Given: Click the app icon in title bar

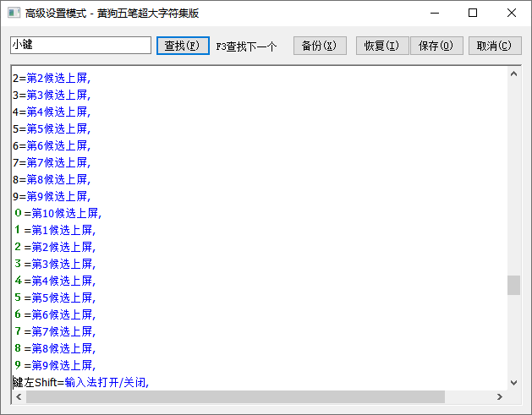Looking at the screenshot, I should 13,13.
